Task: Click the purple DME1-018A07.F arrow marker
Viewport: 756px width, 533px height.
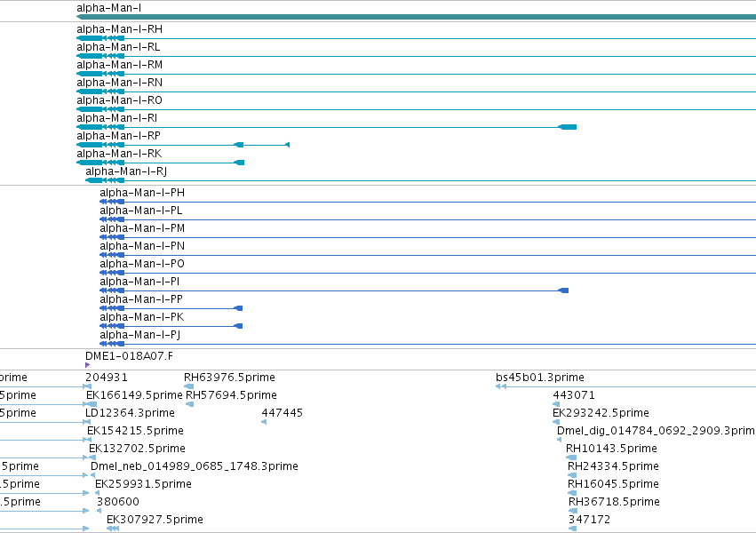Action: click(87, 365)
